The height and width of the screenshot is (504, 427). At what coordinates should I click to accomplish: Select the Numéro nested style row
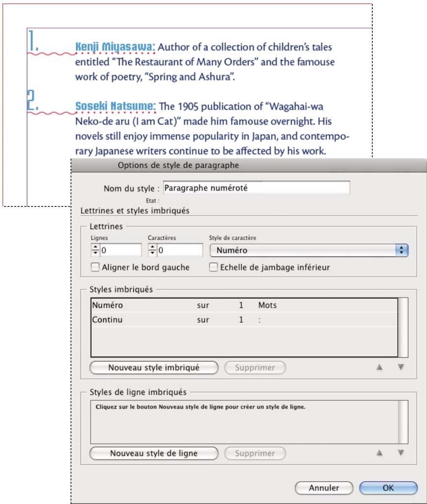[244, 305]
